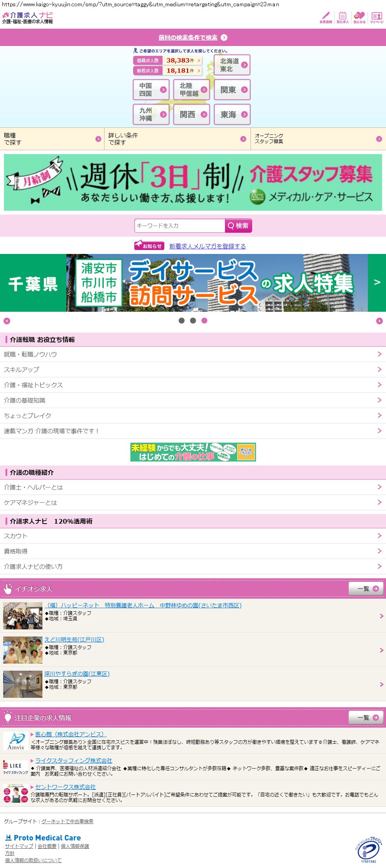Screen dimensions: 386x868
Task: Click the 会員登録 pencil icon
Action: [326, 17]
